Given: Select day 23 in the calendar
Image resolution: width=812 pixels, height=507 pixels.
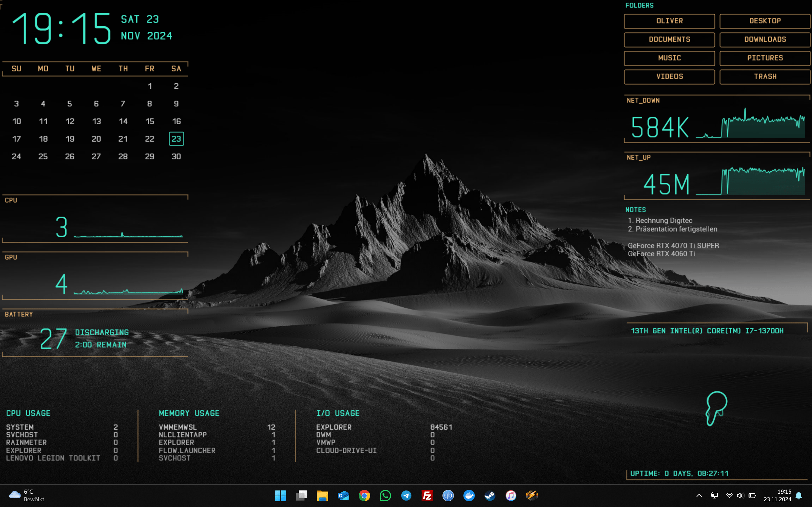Looking at the screenshot, I should (x=176, y=139).
